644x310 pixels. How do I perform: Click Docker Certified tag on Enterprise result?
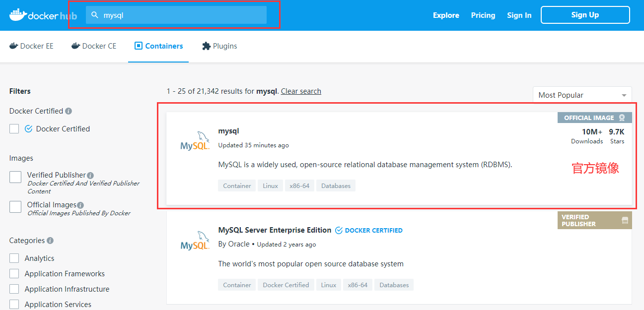286,285
